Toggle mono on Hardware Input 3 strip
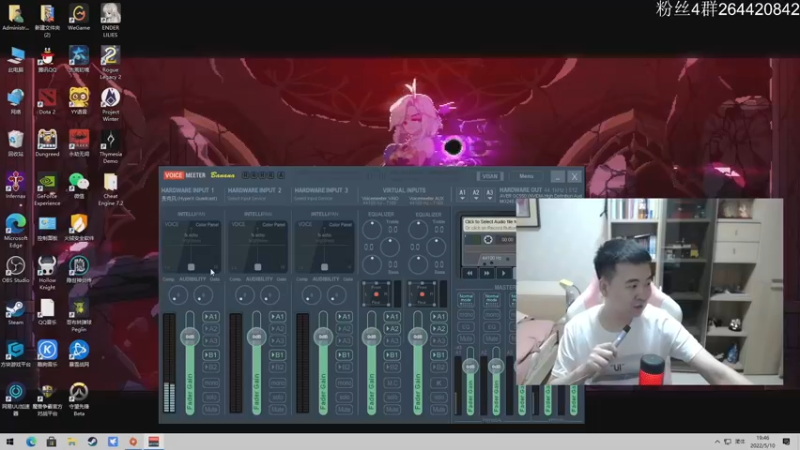Screen dimensions: 800x450 point(344,383)
